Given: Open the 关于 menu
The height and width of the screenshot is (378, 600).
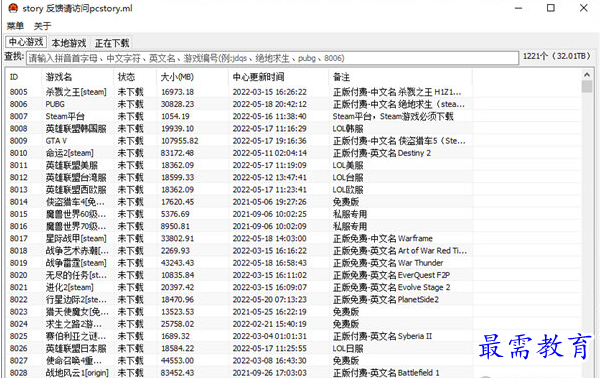Looking at the screenshot, I should click(42, 26).
